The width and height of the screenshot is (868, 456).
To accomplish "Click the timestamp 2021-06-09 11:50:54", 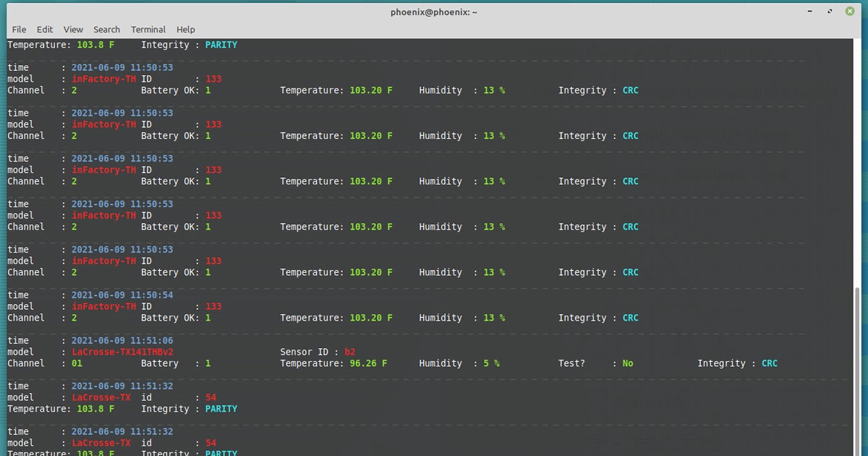I will pos(122,295).
